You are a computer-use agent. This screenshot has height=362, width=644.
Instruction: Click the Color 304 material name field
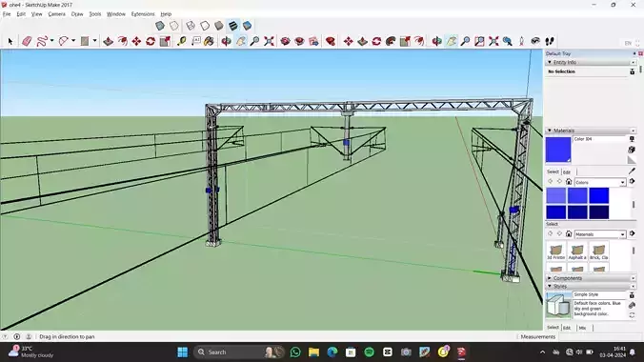click(x=599, y=139)
